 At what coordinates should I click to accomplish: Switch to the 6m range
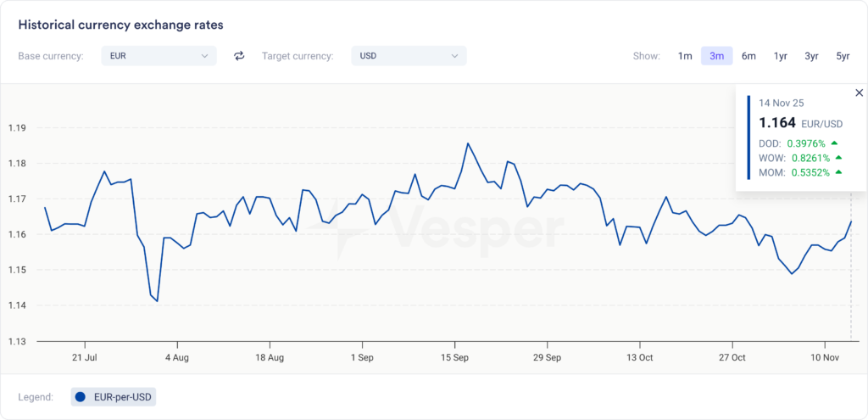point(748,56)
